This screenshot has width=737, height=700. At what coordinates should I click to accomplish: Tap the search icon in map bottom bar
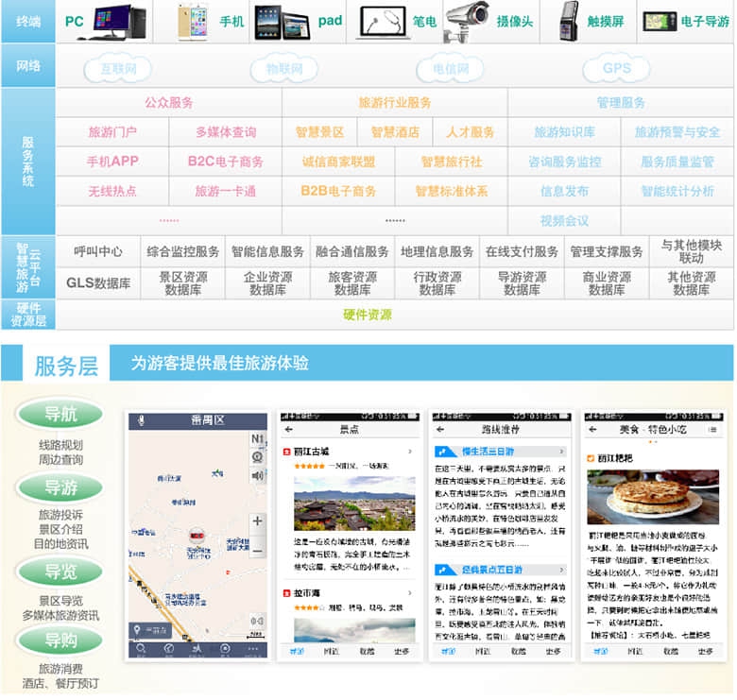click(141, 650)
